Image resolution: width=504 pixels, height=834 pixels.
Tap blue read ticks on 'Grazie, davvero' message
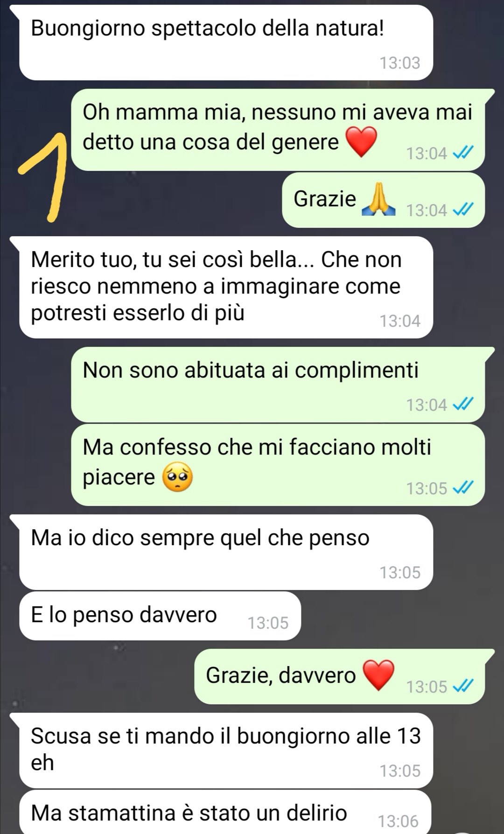point(464,686)
